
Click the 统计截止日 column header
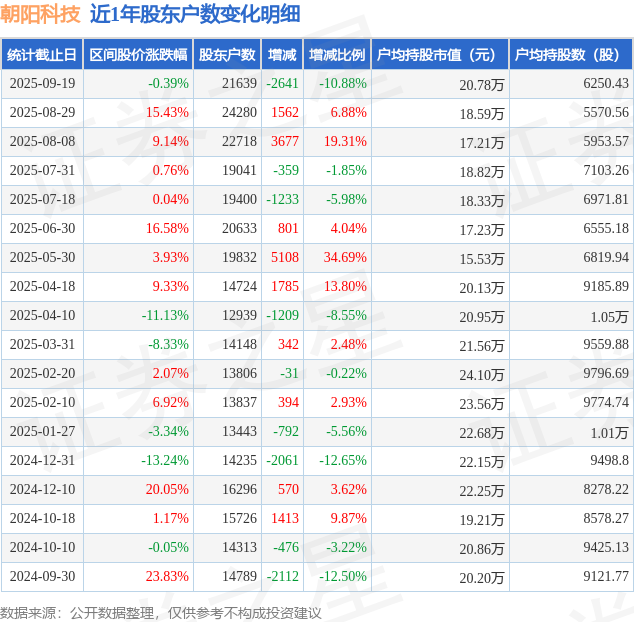coord(42,55)
